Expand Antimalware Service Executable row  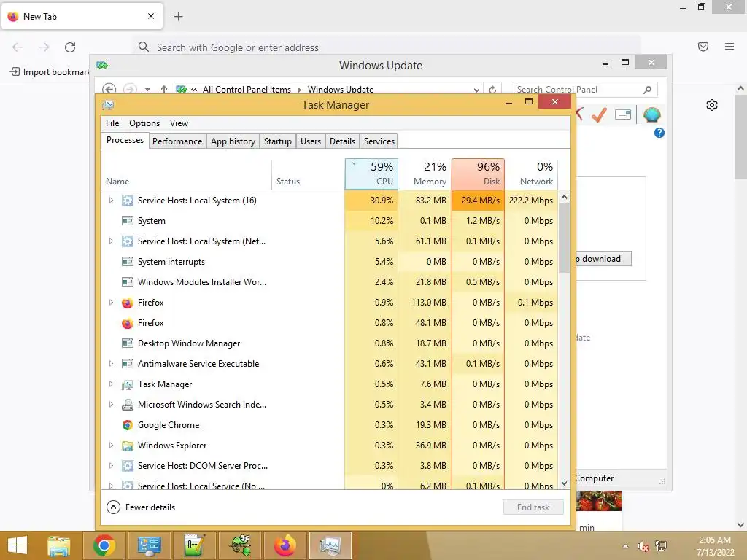click(x=111, y=364)
